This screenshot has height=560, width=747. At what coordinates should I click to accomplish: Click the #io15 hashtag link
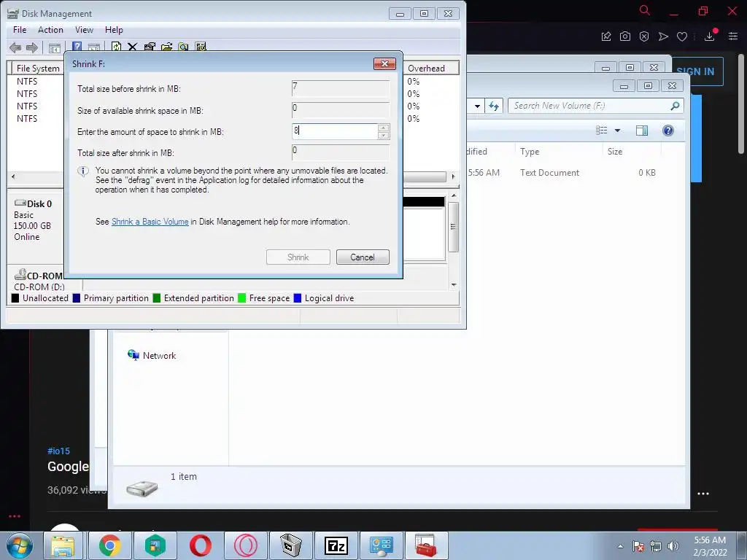point(58,451)
